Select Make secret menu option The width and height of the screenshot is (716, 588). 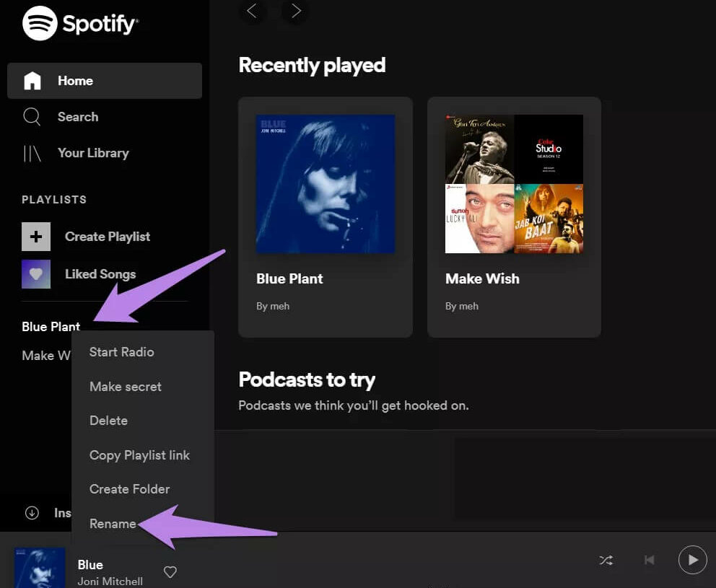coord(126,387)
